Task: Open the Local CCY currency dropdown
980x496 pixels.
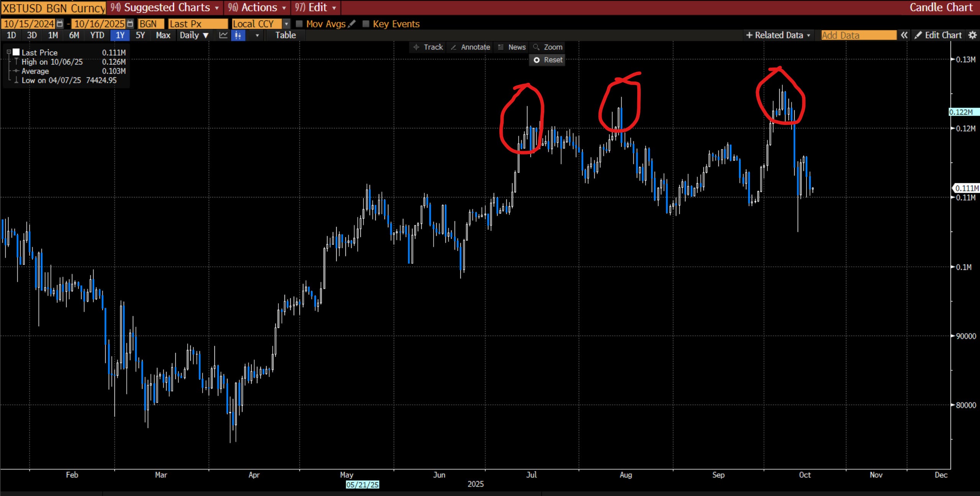Action: pyautogui.click(x=286, y=24)
